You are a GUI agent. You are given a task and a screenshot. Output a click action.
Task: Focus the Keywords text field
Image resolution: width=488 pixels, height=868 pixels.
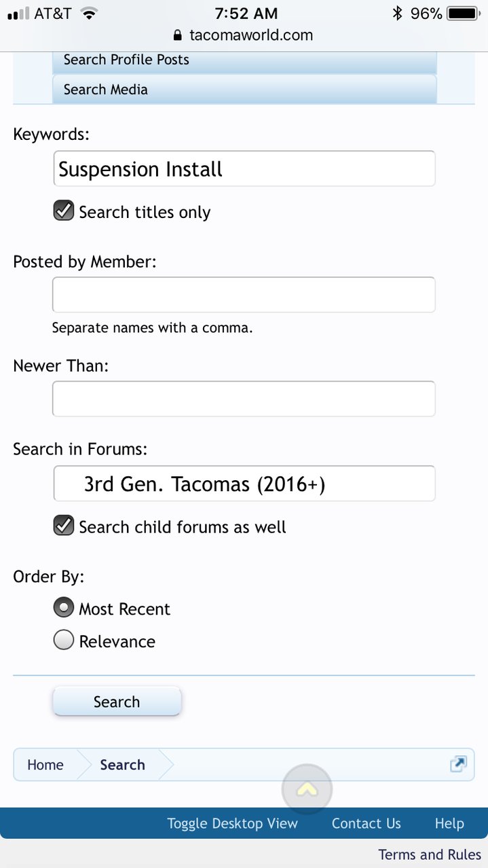point(244,168)
